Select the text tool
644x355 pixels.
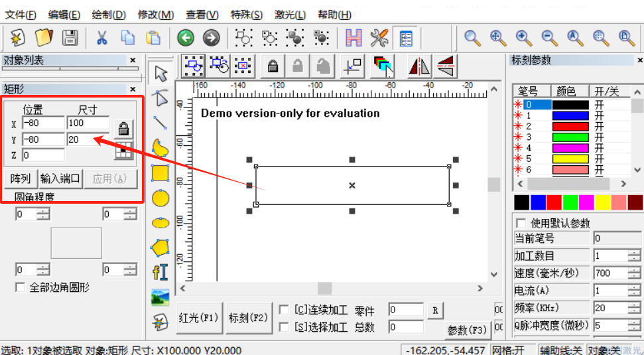coord(161,272)
